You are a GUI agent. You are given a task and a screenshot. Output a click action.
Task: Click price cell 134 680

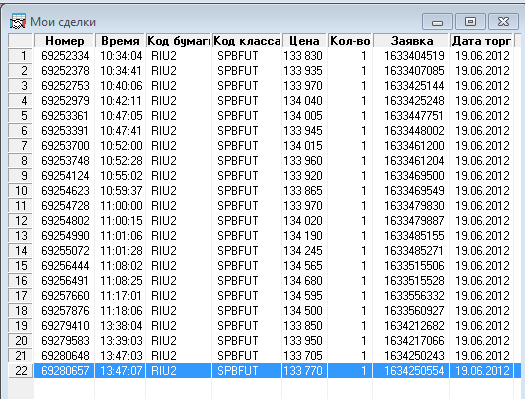pos(303,281)
